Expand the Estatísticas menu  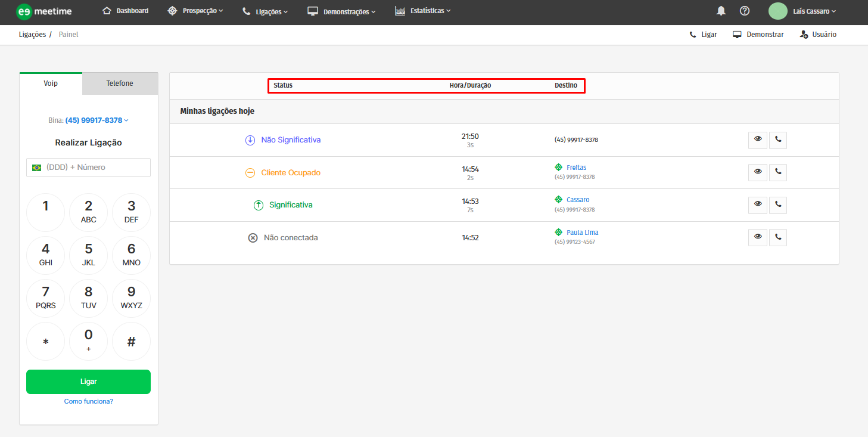coord(423,11)
